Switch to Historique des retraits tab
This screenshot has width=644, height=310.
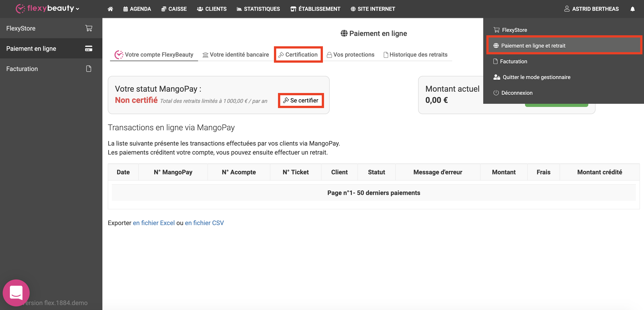[415, 55]
